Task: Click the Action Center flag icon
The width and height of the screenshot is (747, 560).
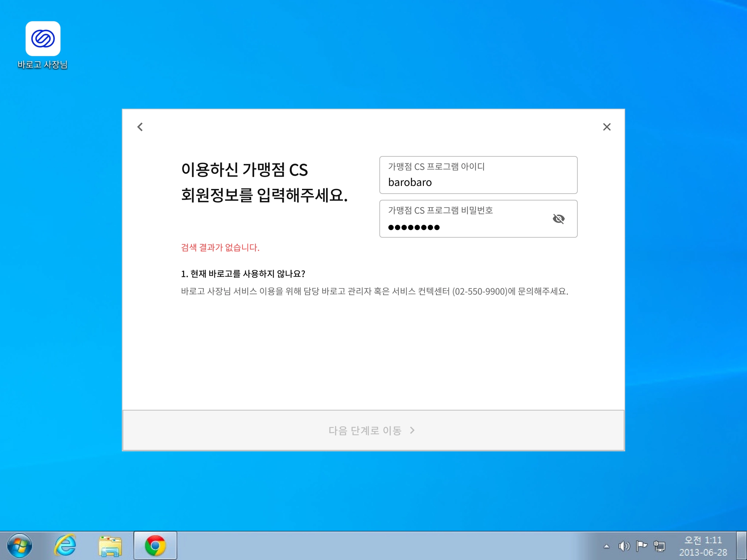Action: (641, 546)
